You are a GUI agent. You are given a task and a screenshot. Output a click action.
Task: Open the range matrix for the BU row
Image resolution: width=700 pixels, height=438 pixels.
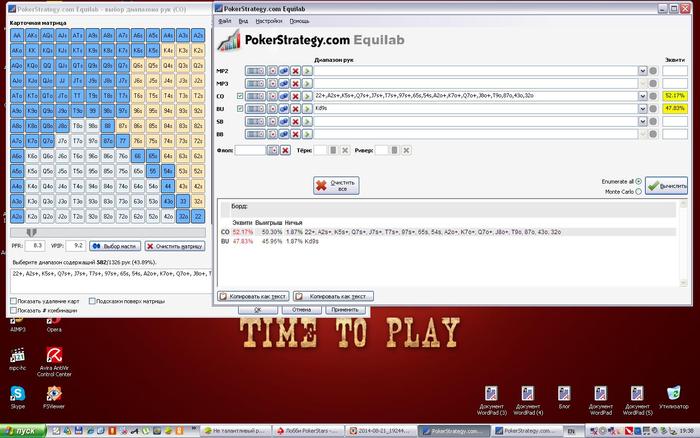point(255,108)
